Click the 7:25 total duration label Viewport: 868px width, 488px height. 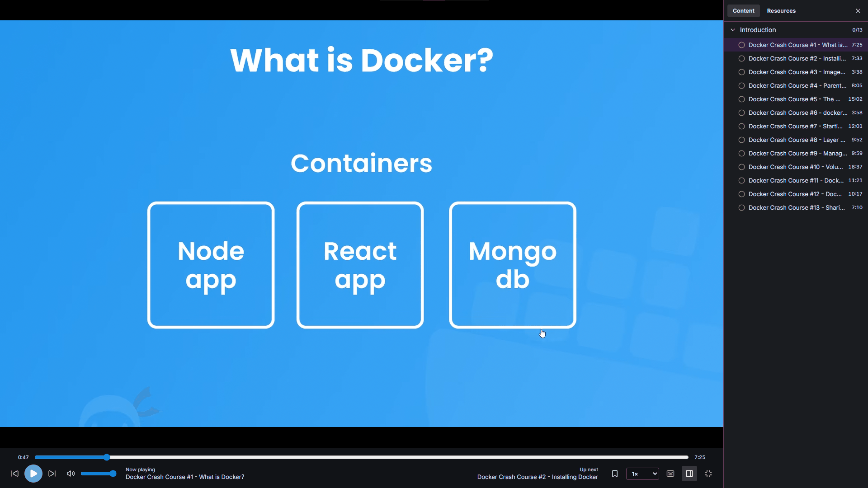[x=700, y=457]
